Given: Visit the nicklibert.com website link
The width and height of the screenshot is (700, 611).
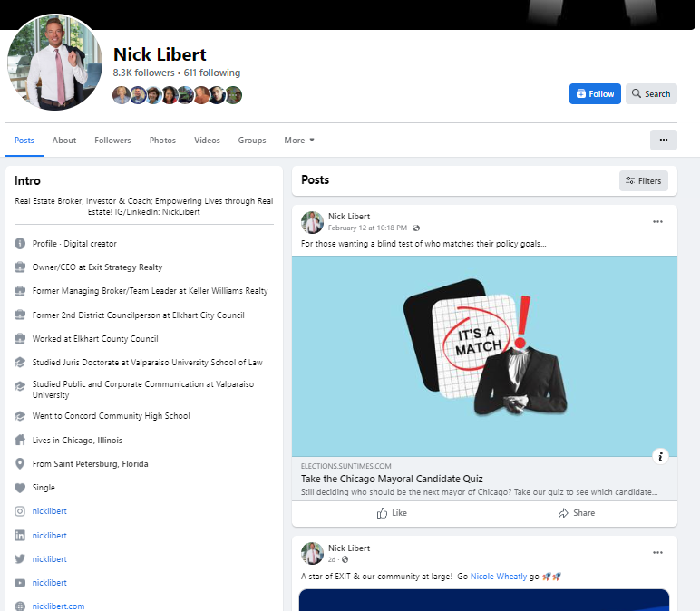Looking at the screenshot, I should 58,606.
